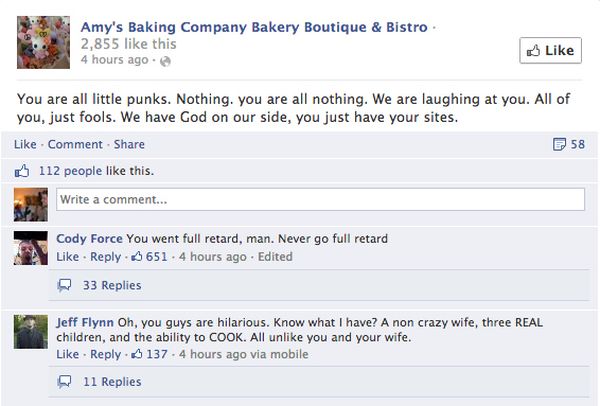Like the post via Like text link
Viewport: 600px width, 406px height.
coord(25,144)
